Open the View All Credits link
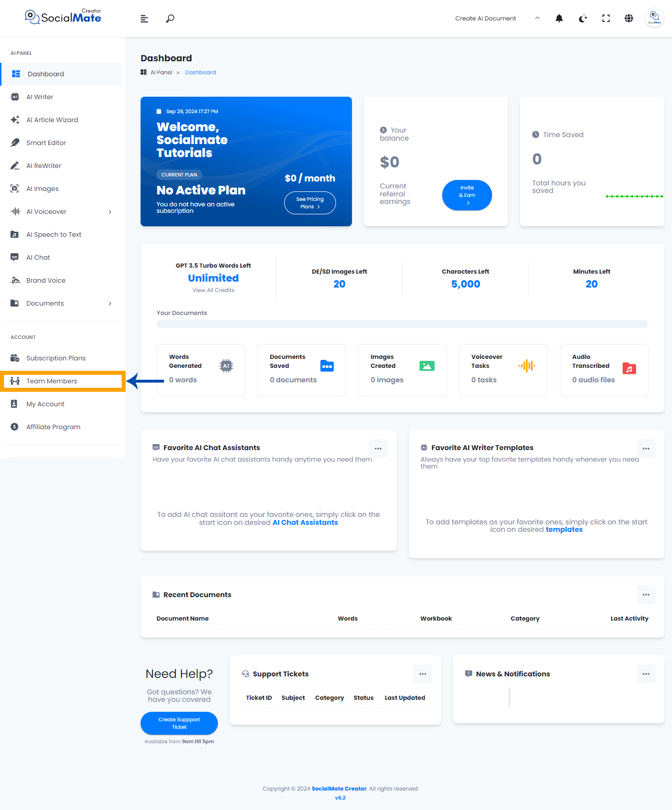 point(213,290)
